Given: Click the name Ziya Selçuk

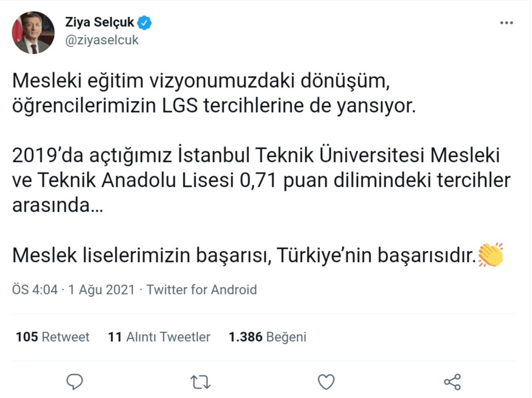Looking at the screenshot, I should (x=99, y=21).
